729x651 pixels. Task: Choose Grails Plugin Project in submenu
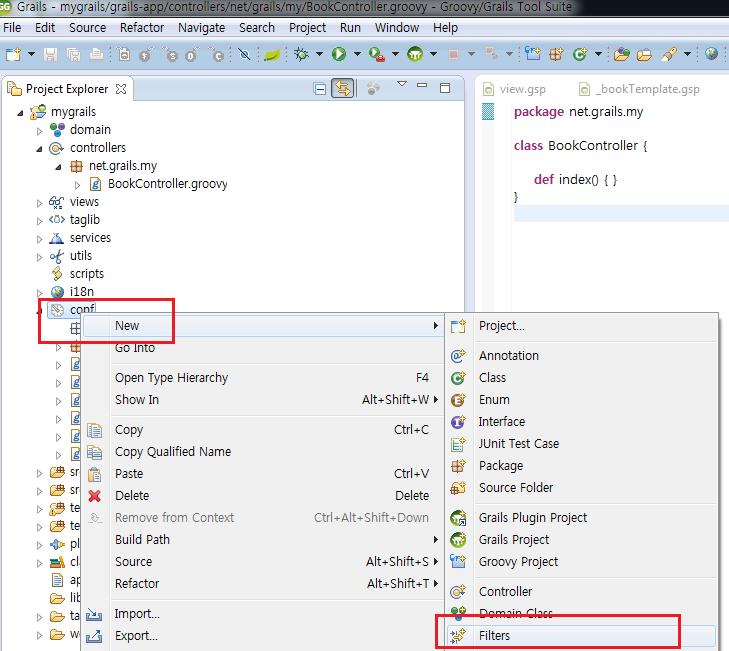(582, 518)
